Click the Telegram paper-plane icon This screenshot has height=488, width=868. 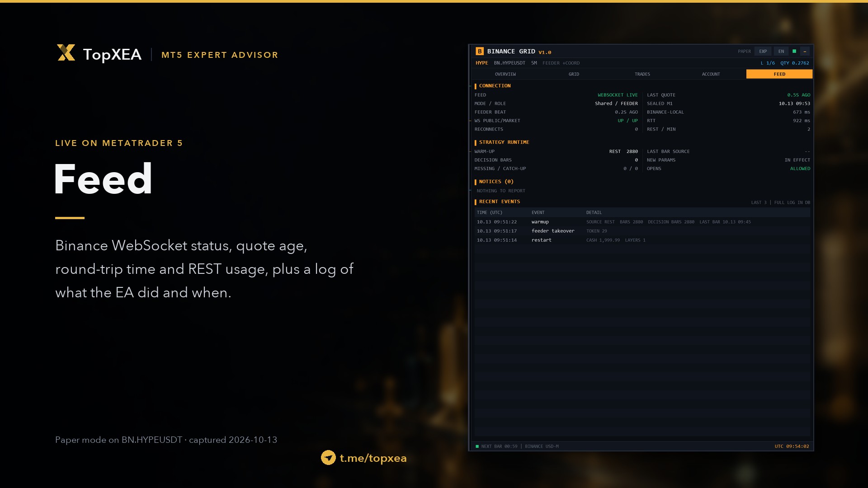[x=328, y=458]
